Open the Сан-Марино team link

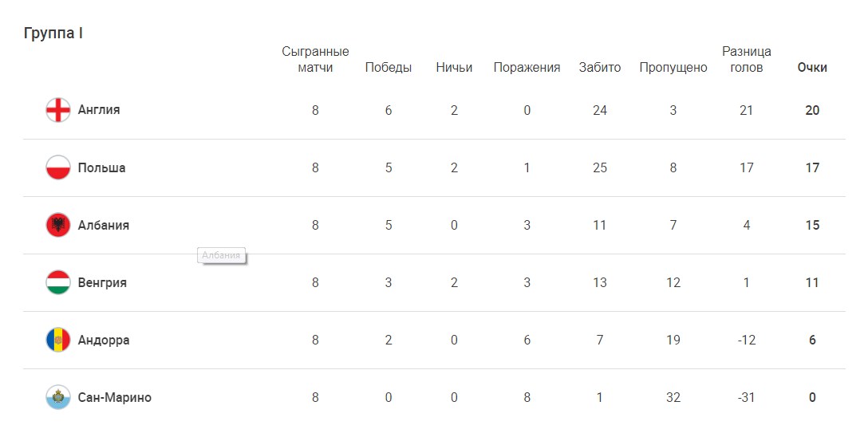click(x=114, y=397)
